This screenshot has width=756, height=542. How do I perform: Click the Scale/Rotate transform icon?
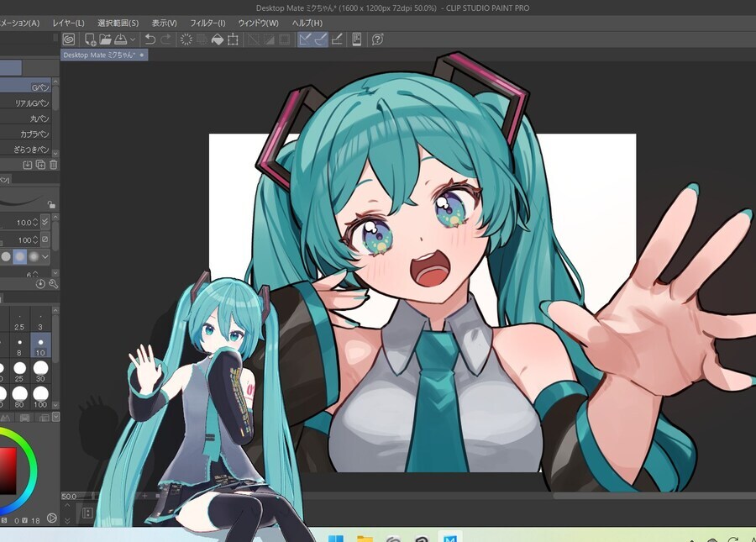pos(233,39)
